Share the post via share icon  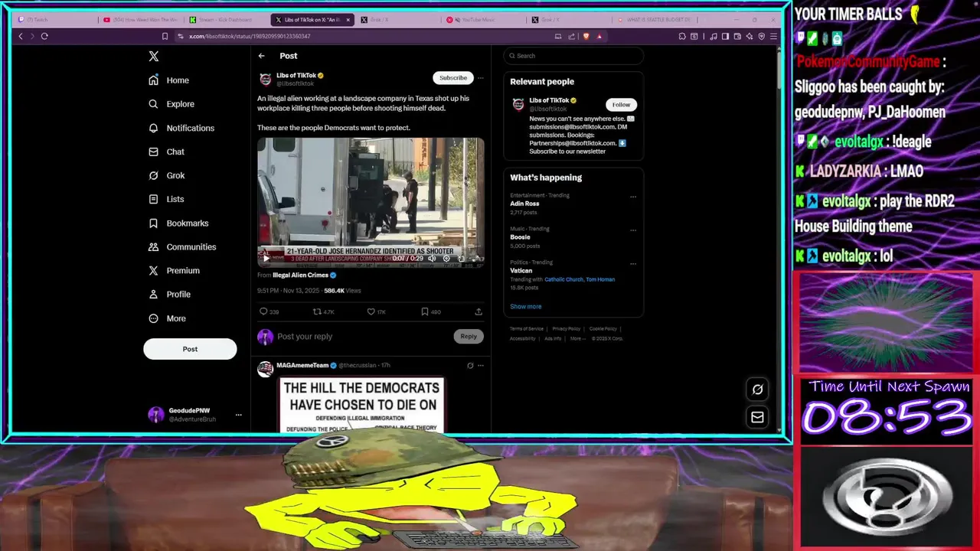pos(479,311)
